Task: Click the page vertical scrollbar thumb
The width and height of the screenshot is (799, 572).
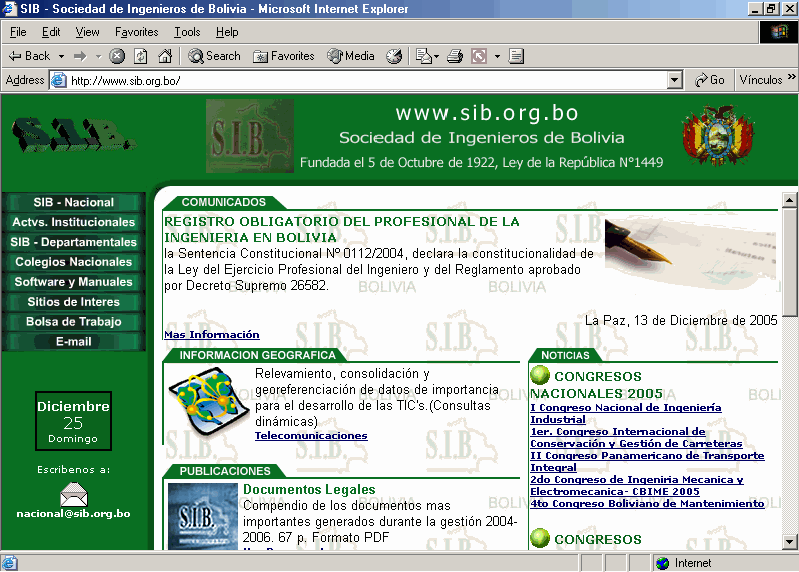Action: coord(789,262)
